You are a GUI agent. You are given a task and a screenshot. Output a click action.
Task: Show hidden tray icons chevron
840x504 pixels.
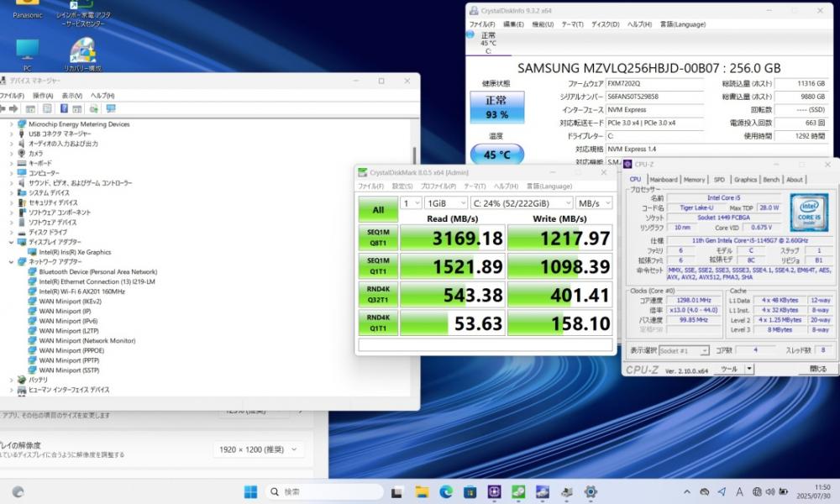coord(687,491)
